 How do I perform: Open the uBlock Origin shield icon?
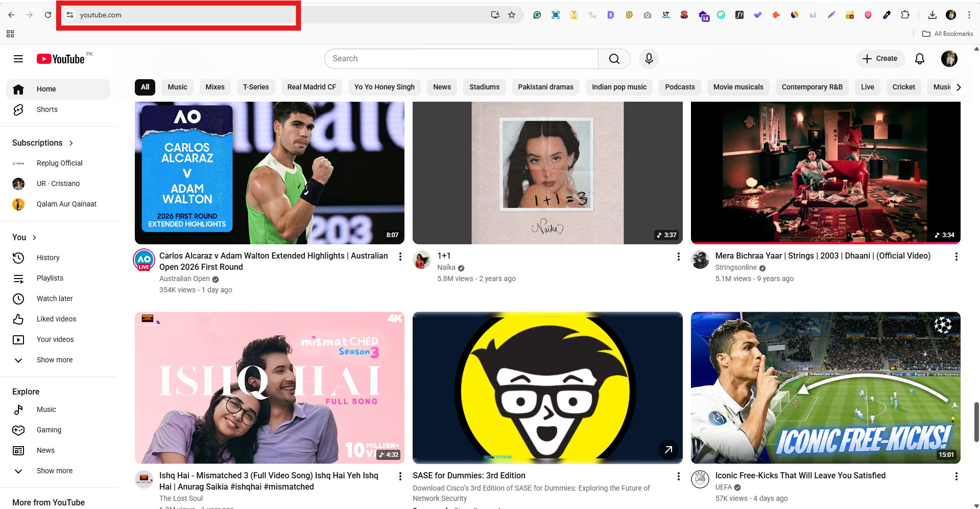click(868, 15)
